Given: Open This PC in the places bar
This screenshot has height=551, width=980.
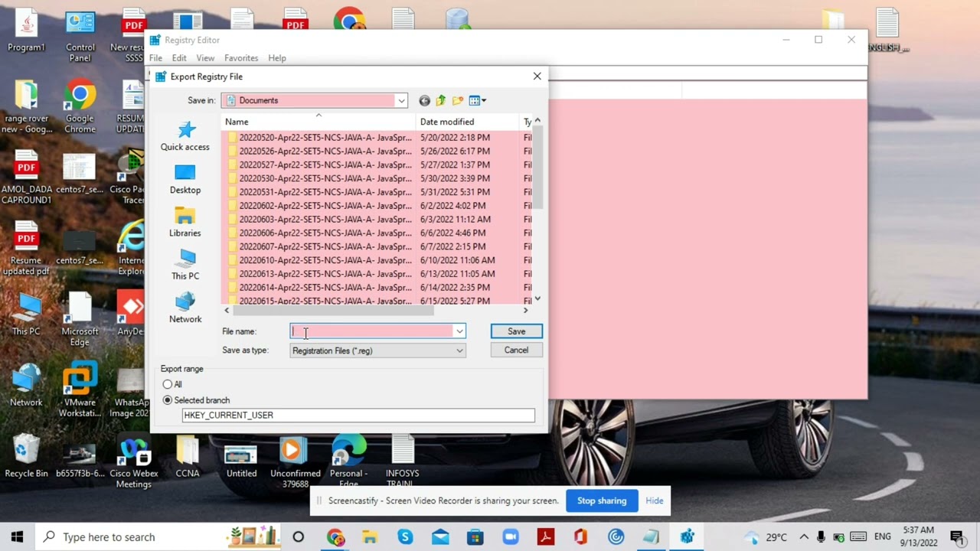Looking at the screenshot, I should click(x=185, y=265).
